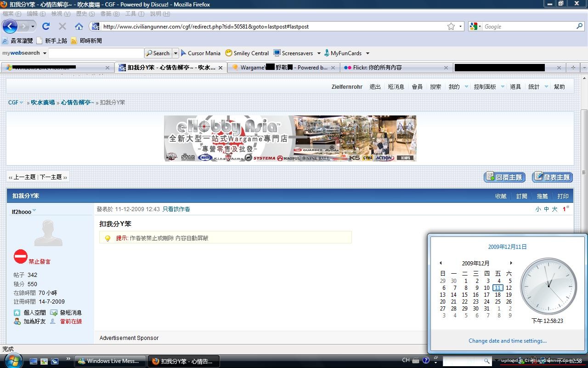Select day 25 in the calendar
This screenshot has height=368, width=588.
[x=498, y=302]
